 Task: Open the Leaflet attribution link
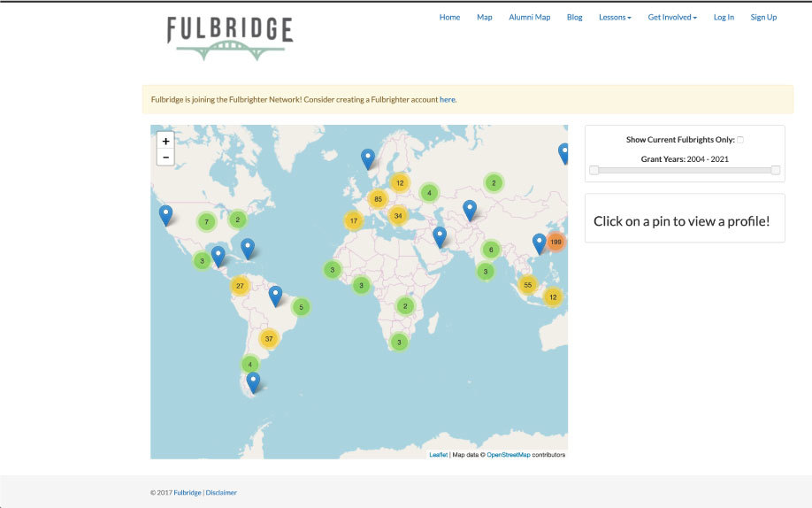[438, 455]
